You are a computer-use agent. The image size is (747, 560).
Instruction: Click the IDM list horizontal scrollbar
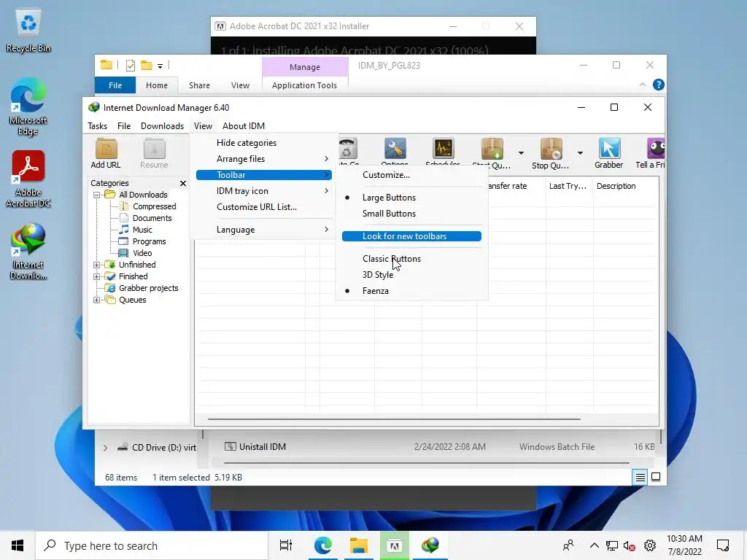394,419
